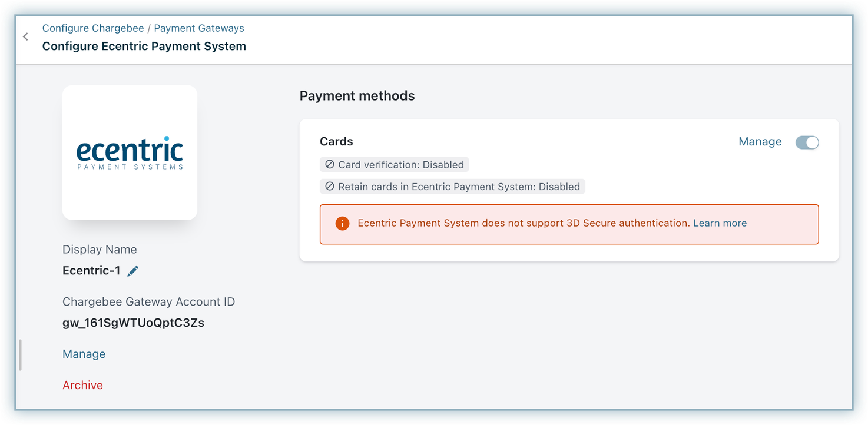Open Learn more about 3D Secure
Image resolution: width=868 pixels, height=425 pixels.
[x=720, y=223]
